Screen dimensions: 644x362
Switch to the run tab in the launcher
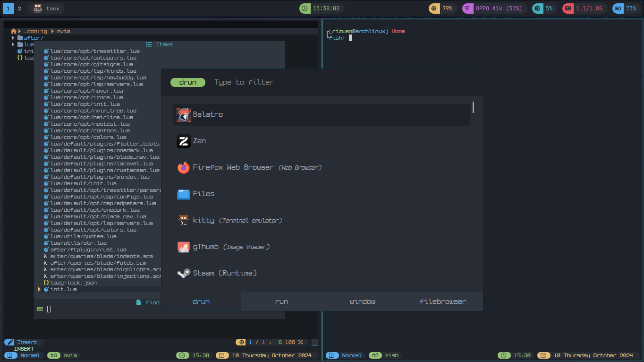[281, 301]
